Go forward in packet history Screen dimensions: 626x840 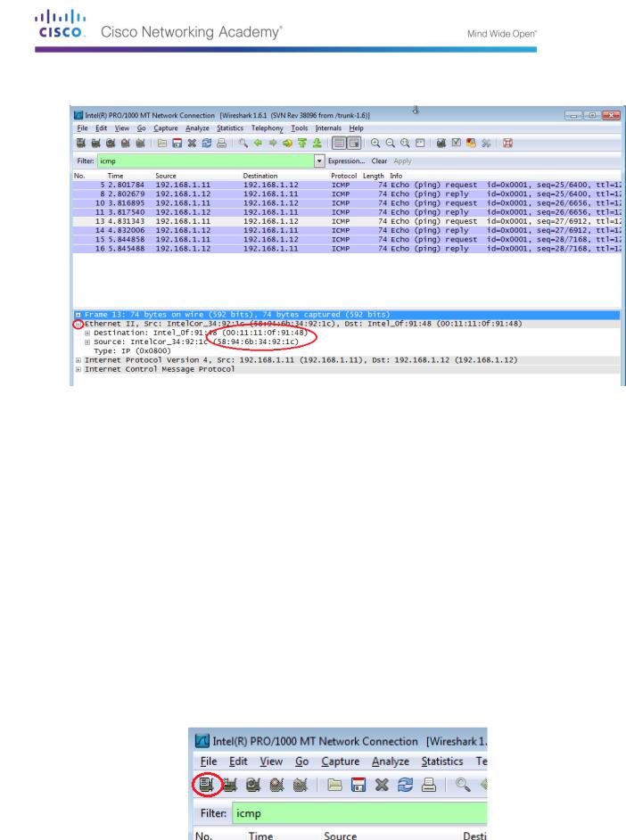[x=273, y=143]
